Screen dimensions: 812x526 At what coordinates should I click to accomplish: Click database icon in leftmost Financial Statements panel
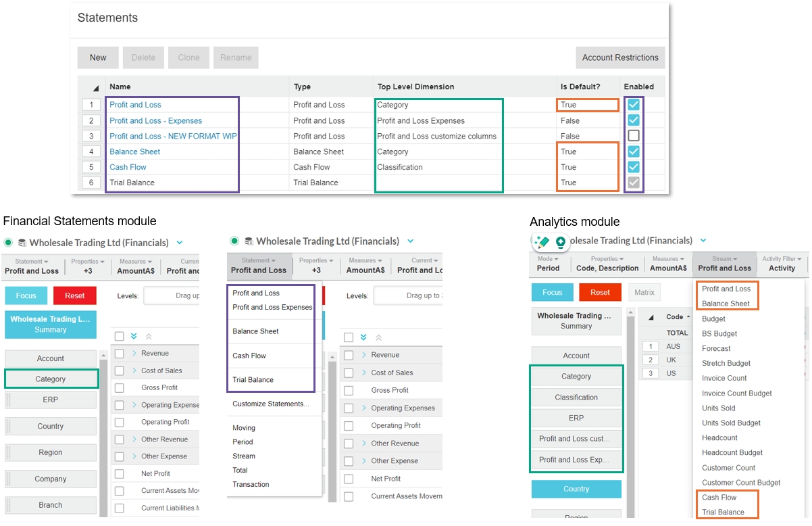click(x=22, y=243)
